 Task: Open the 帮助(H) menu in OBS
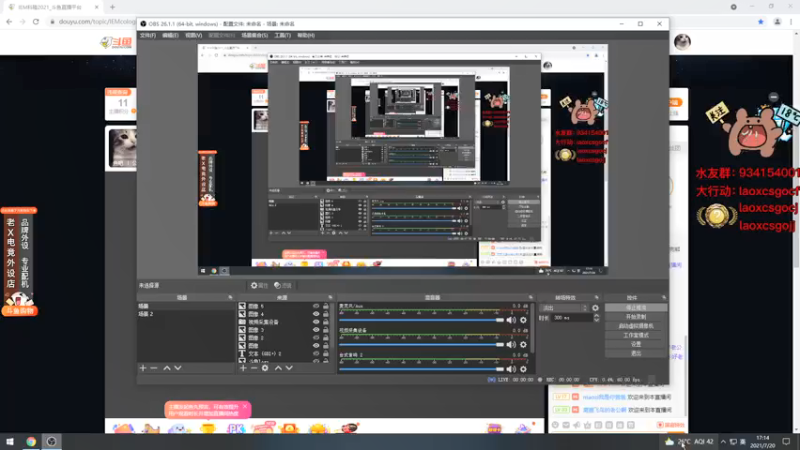(306, 35)
